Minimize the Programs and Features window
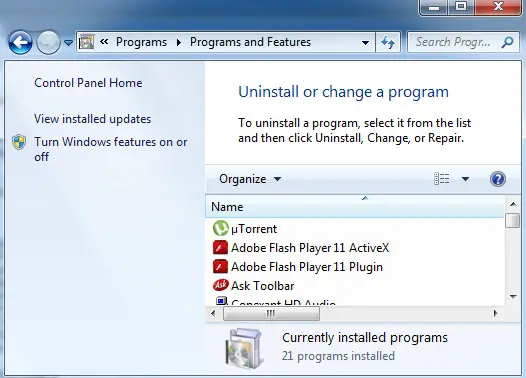 click(x=434, y=7)
